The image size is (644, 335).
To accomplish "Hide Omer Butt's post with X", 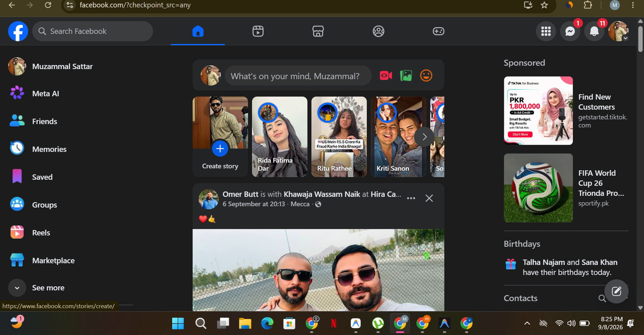I will coord(429,198).
